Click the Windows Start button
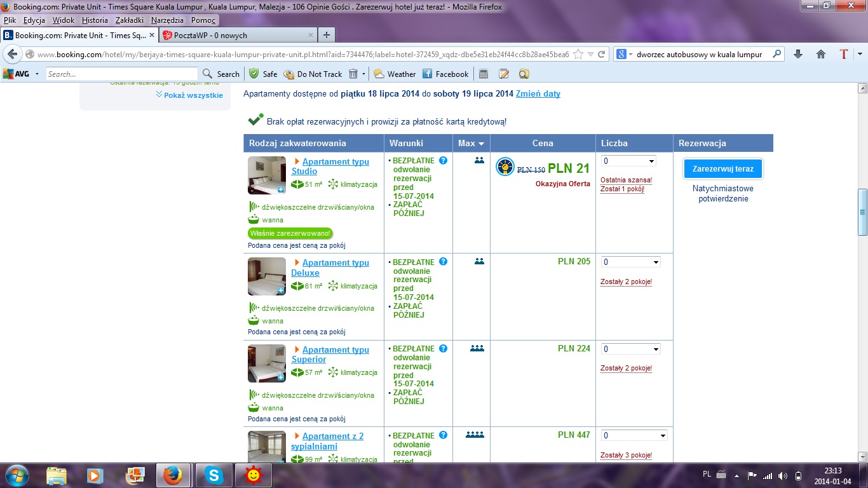868x488 pixels. 16,475
